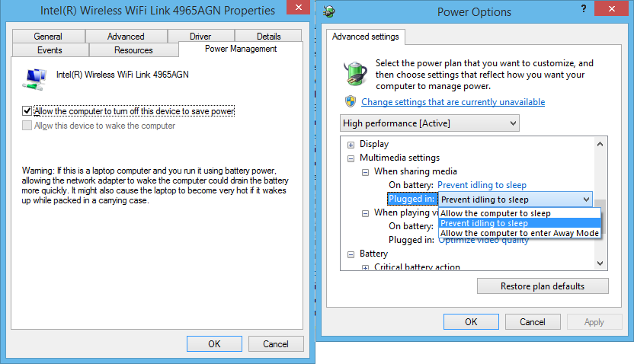Select the Multimedia settings label
This screenshot has width=634, height=364.
tap(399, 158)
